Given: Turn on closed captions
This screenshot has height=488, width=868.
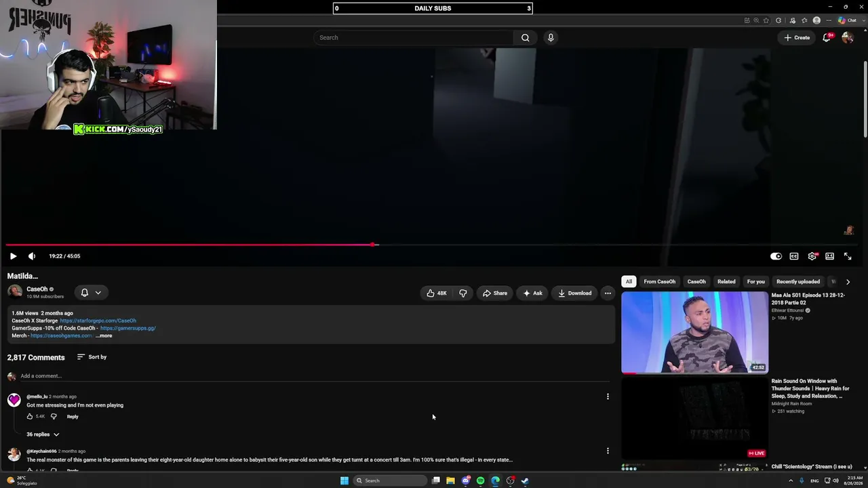Looking at the screenshot, I should pyautogui.click(x=794, y=256).
